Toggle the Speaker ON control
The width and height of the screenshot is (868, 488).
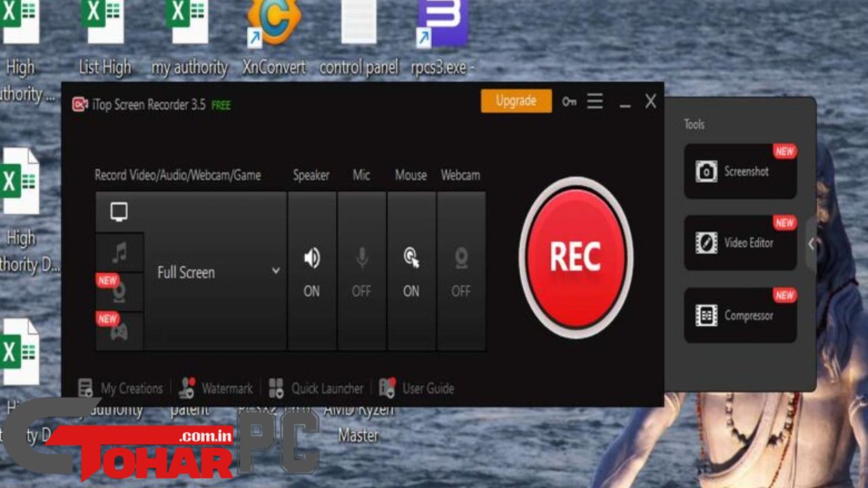tap(312, 271)
